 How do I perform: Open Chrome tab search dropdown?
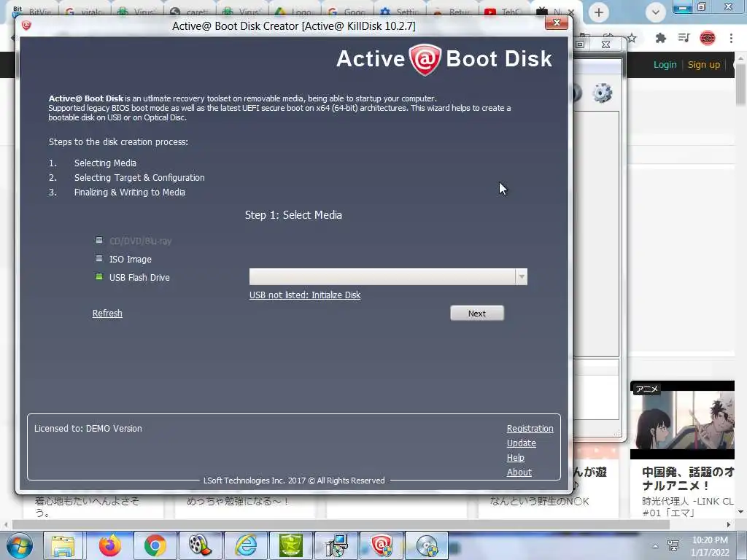click(x=656, y=12)
